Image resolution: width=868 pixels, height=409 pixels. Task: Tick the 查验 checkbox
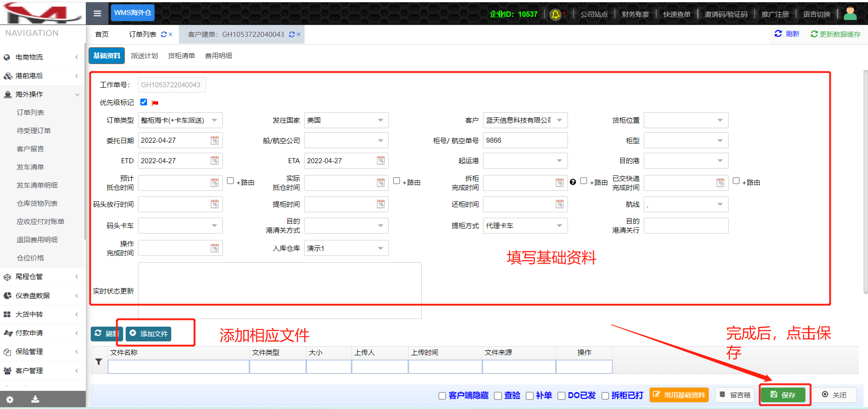coord(498,396)
